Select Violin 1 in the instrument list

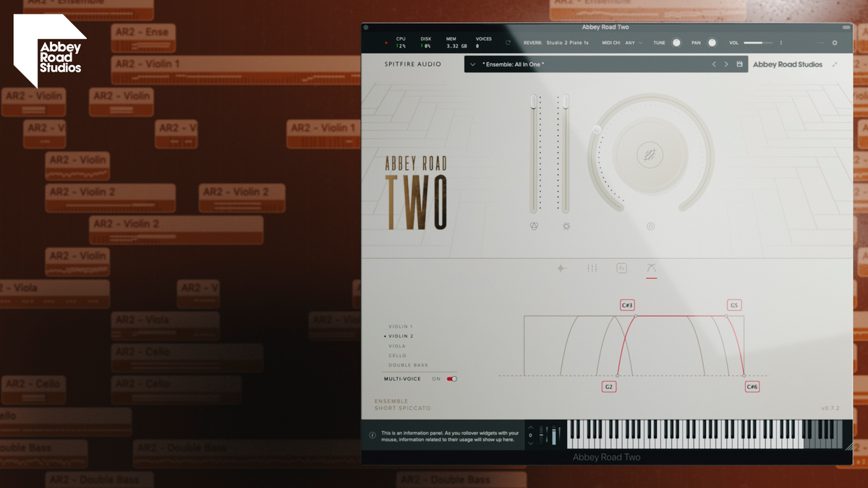point(400,327)
